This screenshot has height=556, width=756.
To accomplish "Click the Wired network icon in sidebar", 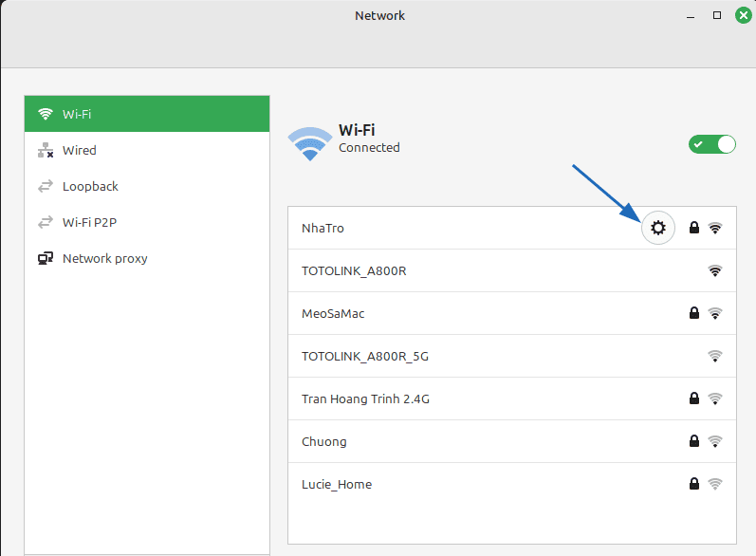I will 45,150.
